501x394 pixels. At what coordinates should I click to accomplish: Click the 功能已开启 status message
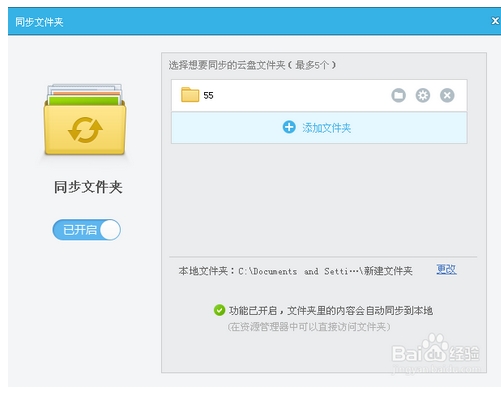pos(331,311)
